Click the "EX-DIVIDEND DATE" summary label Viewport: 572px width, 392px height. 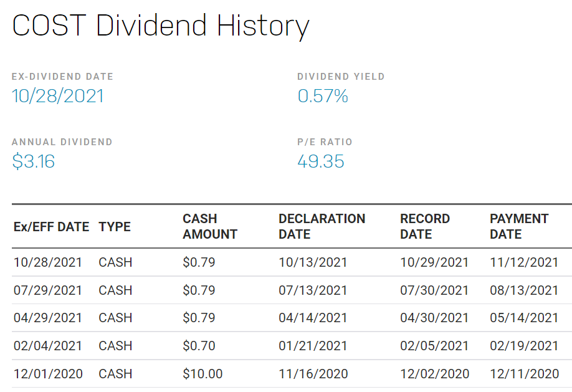62,77
